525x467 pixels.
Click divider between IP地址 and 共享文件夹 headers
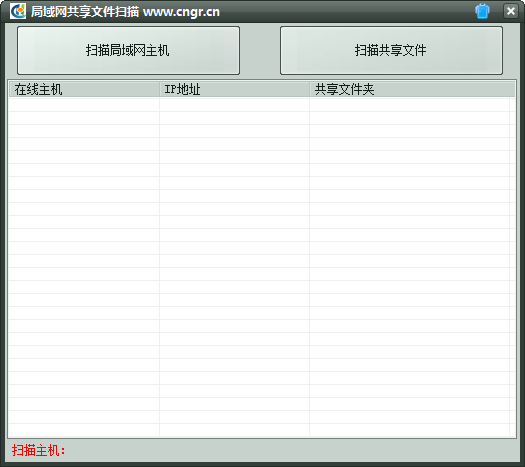310,89
